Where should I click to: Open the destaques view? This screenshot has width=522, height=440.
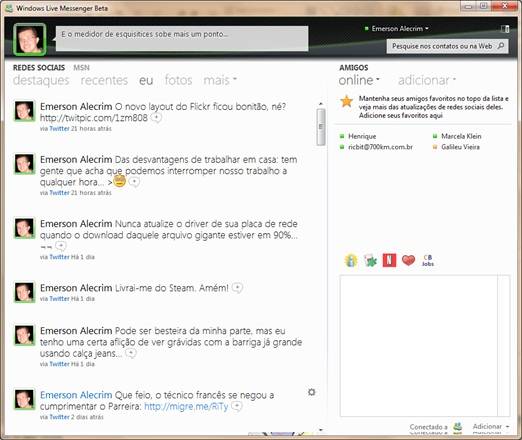[41, 80]
